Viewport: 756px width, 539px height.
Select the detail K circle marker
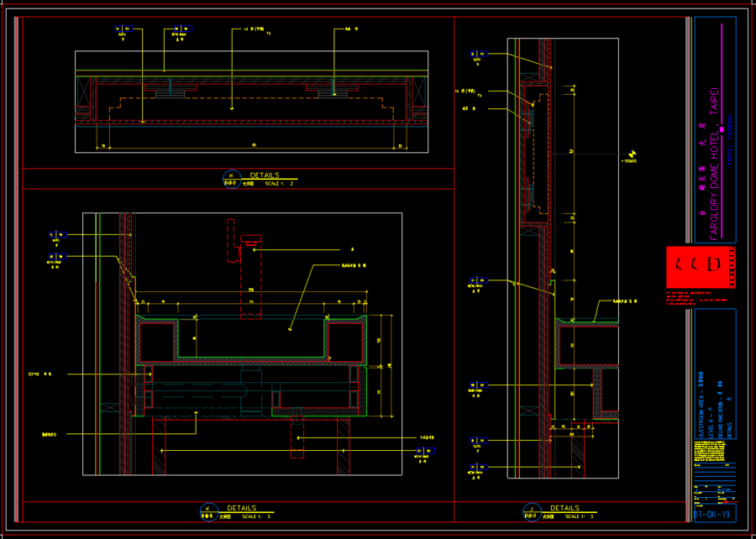pyautogui.click(x=209, y=511)
